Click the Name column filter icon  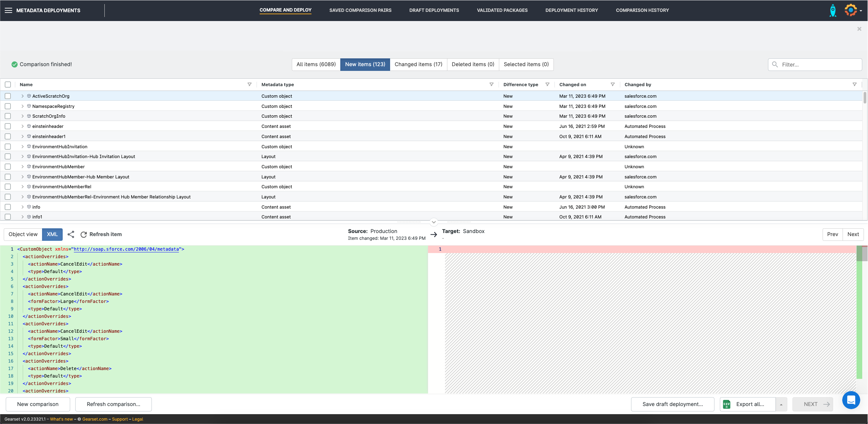(x=249, y=84)
